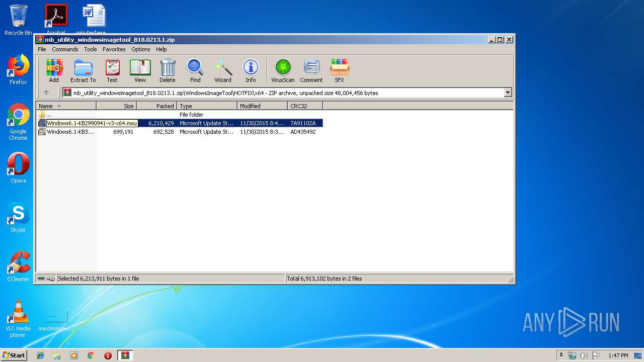Open the Word document desktop icon
Viewport: 644px width, 362px height.
(94, 19)
